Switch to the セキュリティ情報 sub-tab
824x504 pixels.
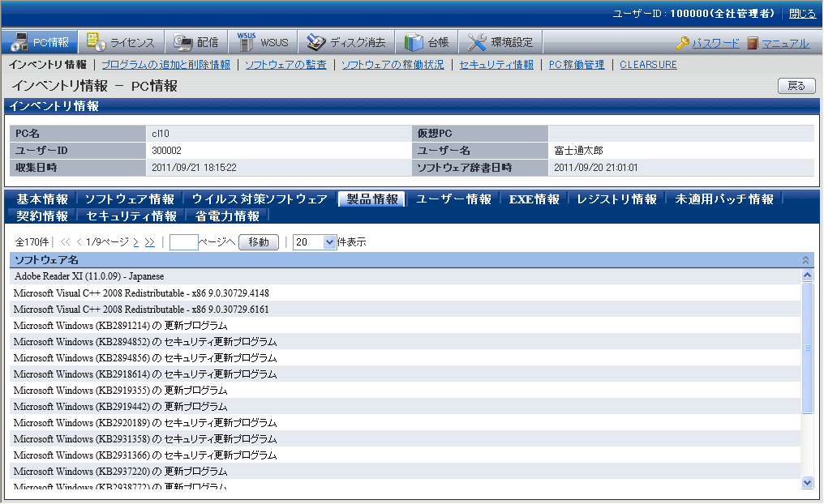(131, 216)
